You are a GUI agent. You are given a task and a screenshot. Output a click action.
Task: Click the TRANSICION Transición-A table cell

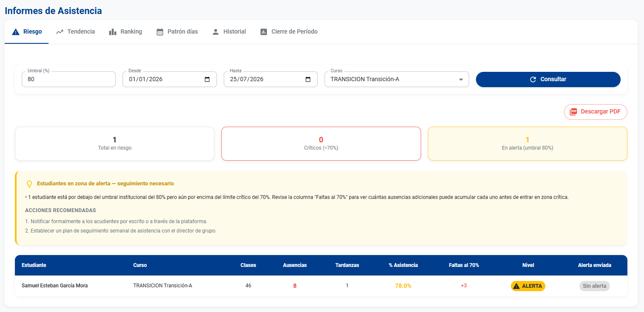(x=162, y=286)
